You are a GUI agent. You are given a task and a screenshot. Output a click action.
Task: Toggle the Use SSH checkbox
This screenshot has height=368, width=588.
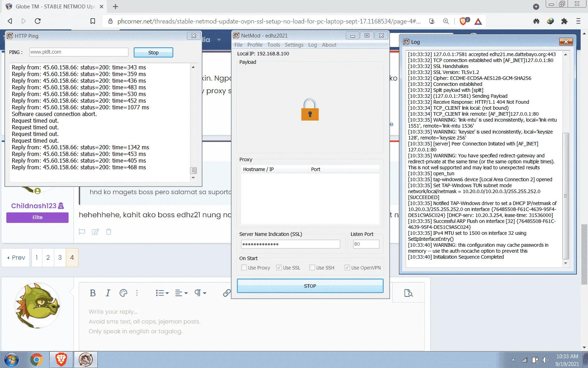click(312, 268)
